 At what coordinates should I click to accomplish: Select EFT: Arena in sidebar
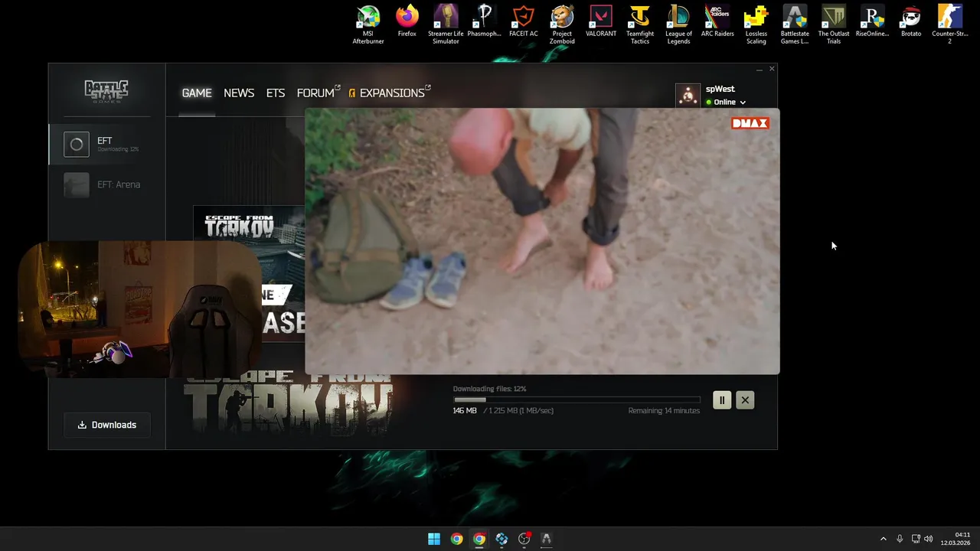tap(107, 184)
